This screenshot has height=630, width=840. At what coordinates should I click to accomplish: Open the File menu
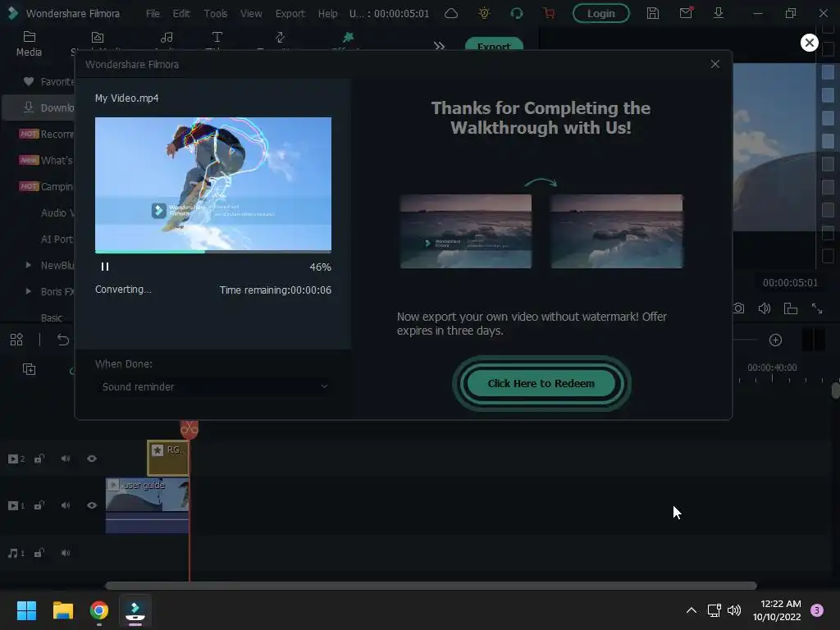click(x=153, y=13)
